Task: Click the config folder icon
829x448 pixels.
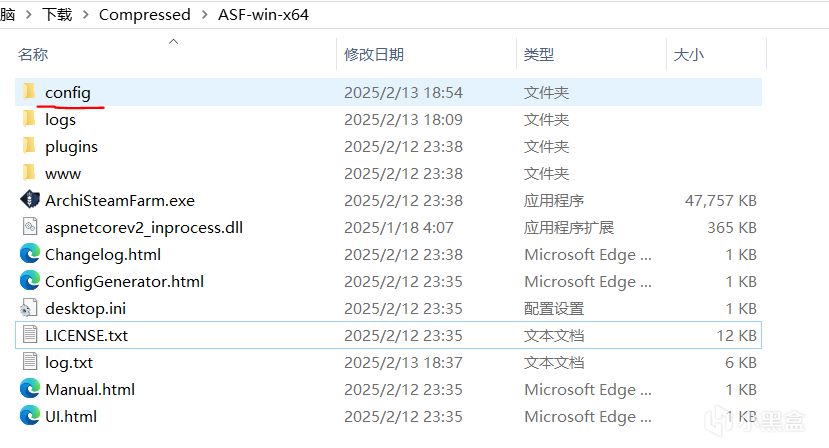Action: pos(29,92)
